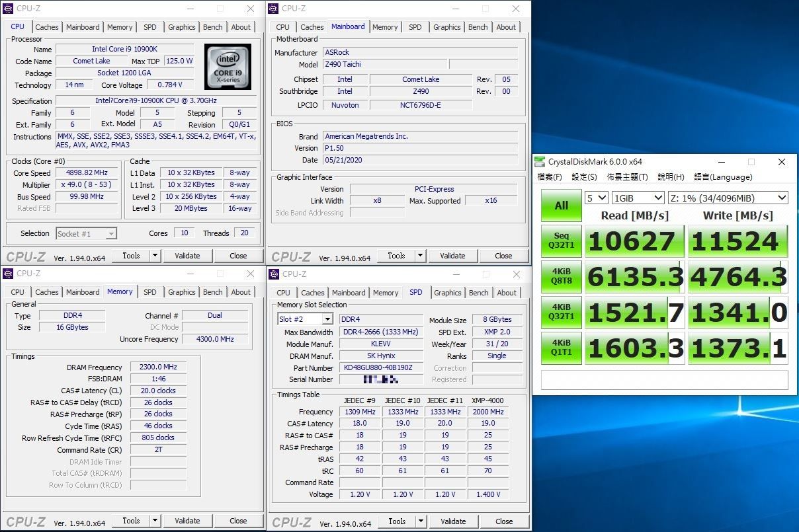Image resolution: width=799 pixels, height=532 pixels.
Task: Click the Seq Q32T1 write result 11524
Action: 738,241
